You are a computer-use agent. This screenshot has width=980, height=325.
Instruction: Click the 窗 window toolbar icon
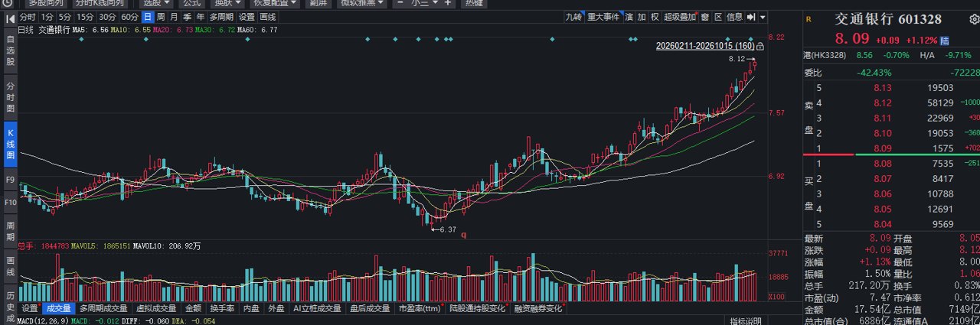pyautogui.click(x=704, y=17)
